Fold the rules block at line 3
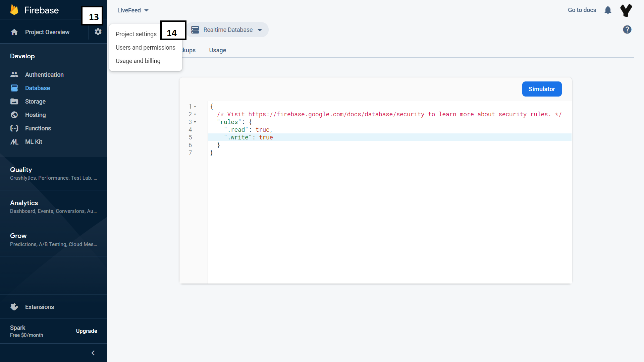 (x=195, y=122)
